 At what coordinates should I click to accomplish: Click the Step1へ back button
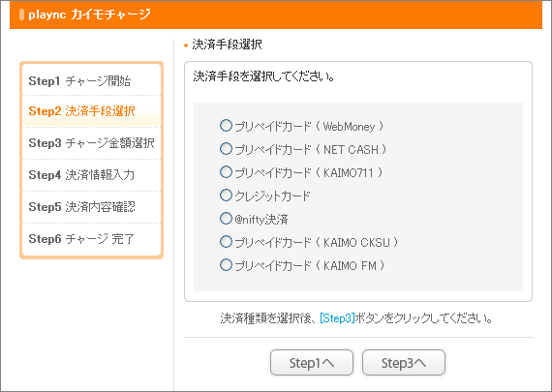click(312, 362)
